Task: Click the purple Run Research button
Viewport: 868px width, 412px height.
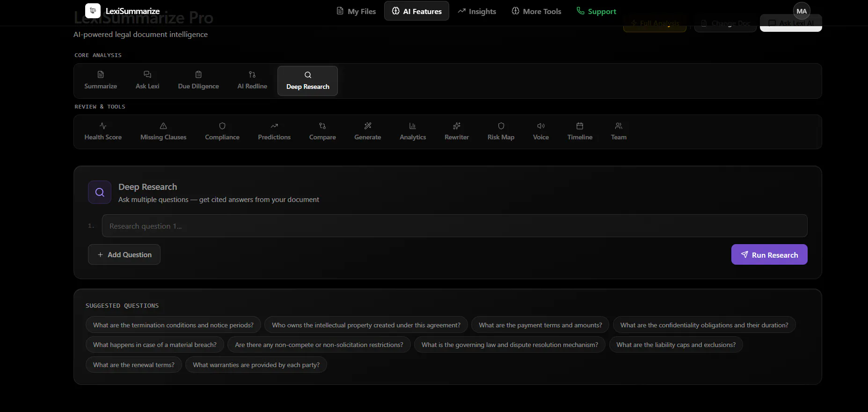Action: click(769, 254)
